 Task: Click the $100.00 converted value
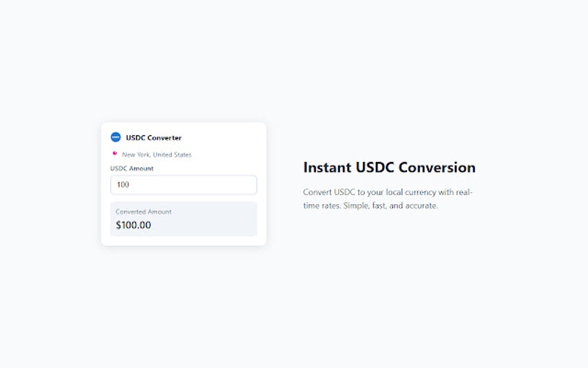[133, 225]
